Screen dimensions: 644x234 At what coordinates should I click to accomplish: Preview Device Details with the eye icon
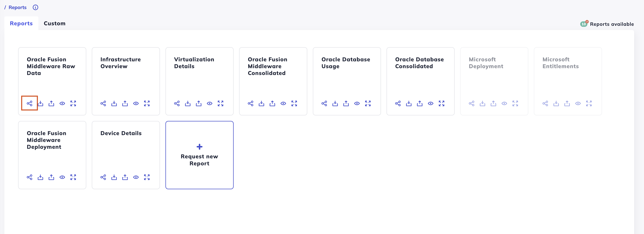[136, 177]
